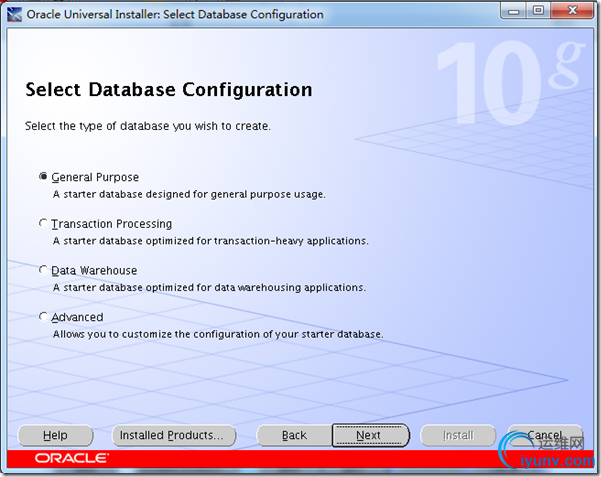Click 'A starter database optimized for data warehousing applications.'
Viewport: 601px width, 477px height.
tap(210, 288)
